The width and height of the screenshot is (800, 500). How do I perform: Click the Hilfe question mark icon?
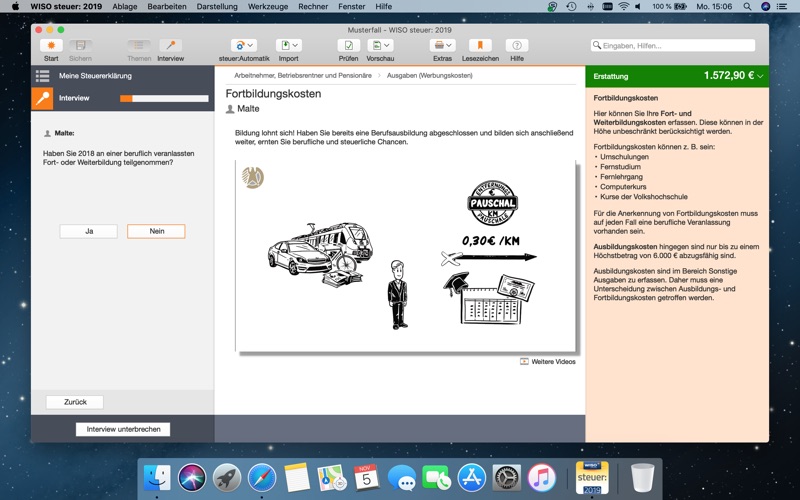click(x=517, y=46)
